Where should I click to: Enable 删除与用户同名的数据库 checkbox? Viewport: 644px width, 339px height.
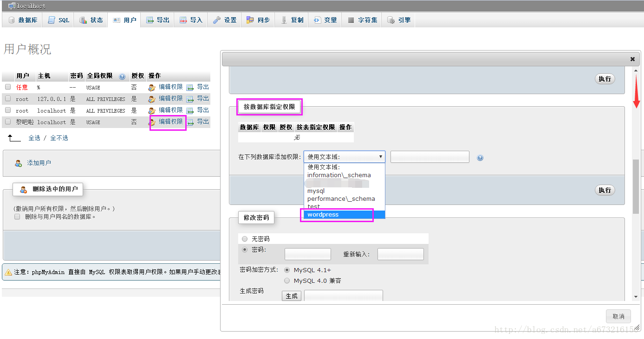(17, 217)
